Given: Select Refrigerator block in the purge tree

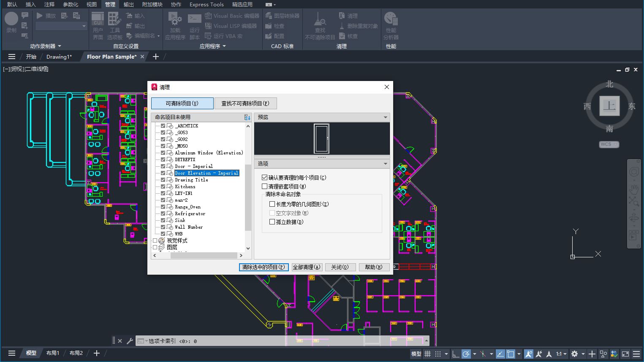Looking at the screenshot, I should [x=190, y=213].
